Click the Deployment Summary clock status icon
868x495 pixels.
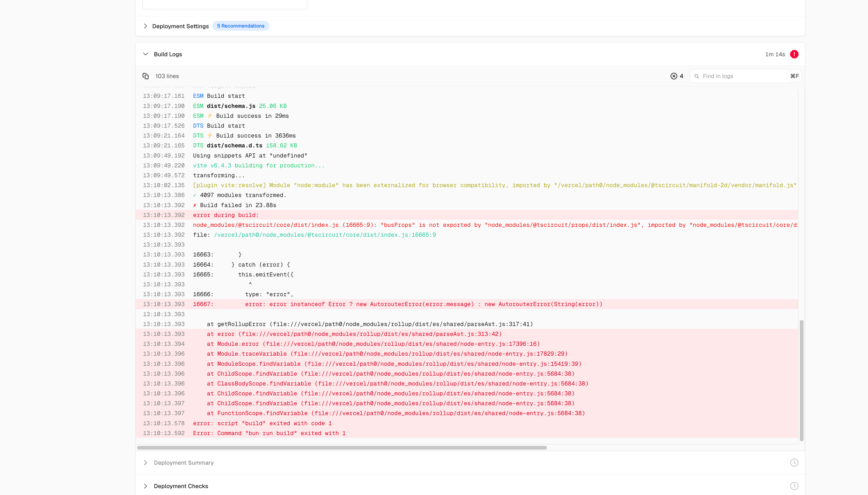tap(794, 463)
